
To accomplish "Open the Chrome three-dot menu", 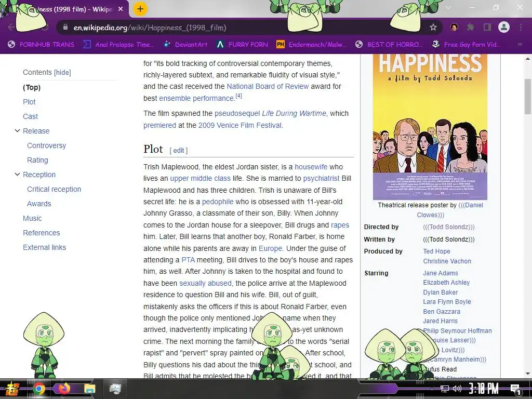I will click(x=521, y=27).
